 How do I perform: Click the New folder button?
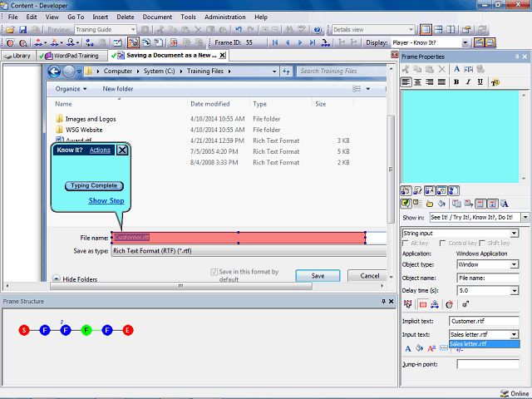[x=118, y=89]
